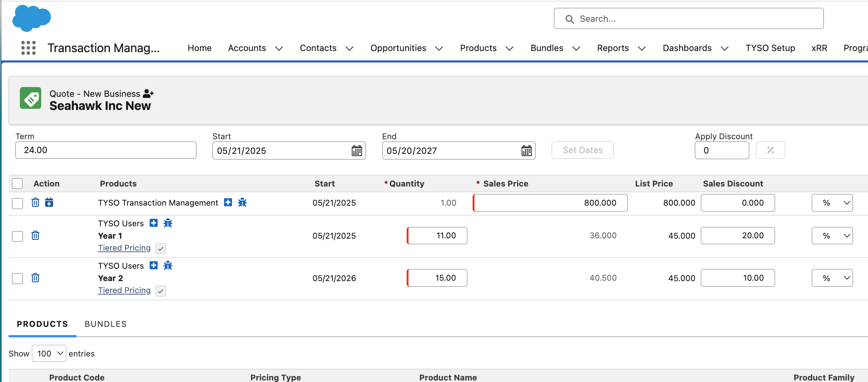868x382 pixels.
Task: Click Year 1 sales discount field 20.00
Action: [738, 236]
